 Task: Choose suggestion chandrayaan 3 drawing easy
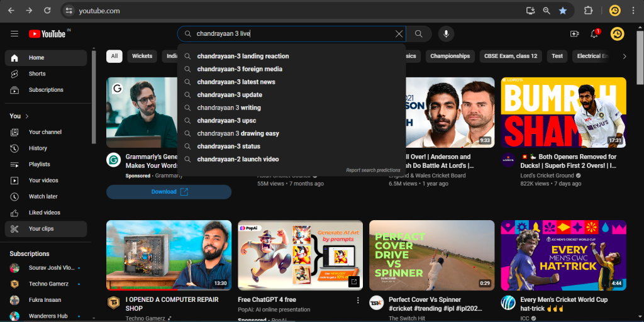(292, 133)
